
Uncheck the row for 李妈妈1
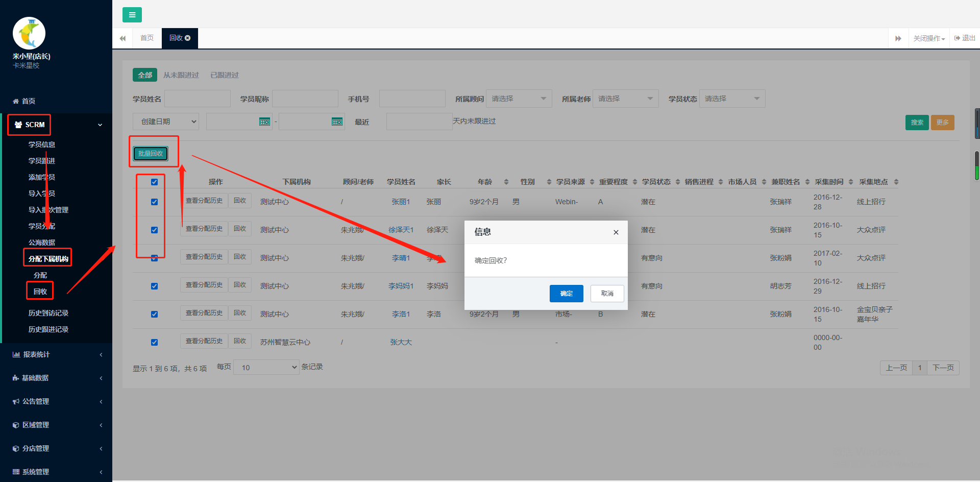(154, 286)
